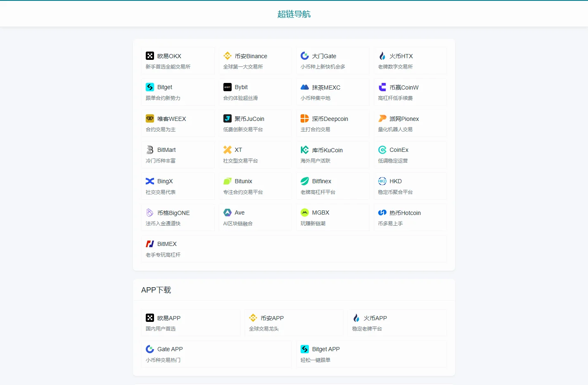Click the 欧易OKX exchange logo icon
Image resolution: width=588 pixels, height=385 pixels.
[x=150, y=56]
